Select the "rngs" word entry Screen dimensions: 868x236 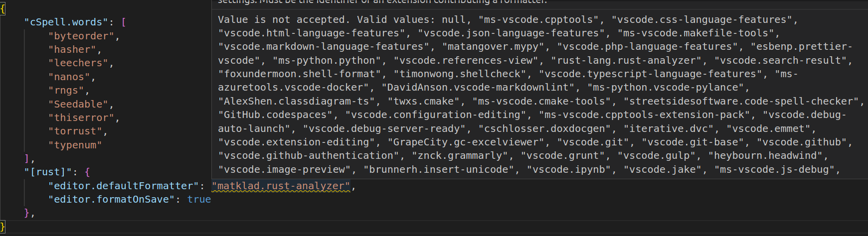(x=66, y=90)
